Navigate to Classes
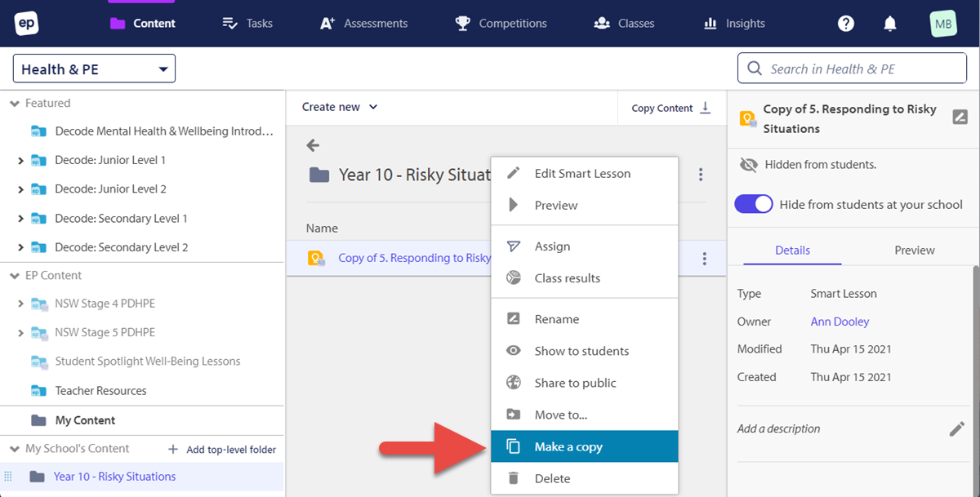 pyautogui.click(x=624, y=24)
